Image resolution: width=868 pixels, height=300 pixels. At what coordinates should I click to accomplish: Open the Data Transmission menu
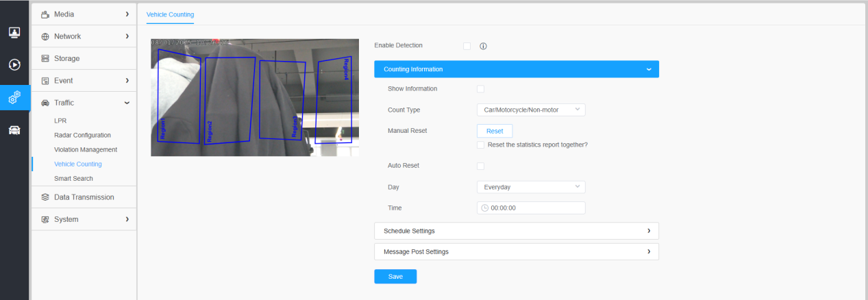[x=84, y=197]
